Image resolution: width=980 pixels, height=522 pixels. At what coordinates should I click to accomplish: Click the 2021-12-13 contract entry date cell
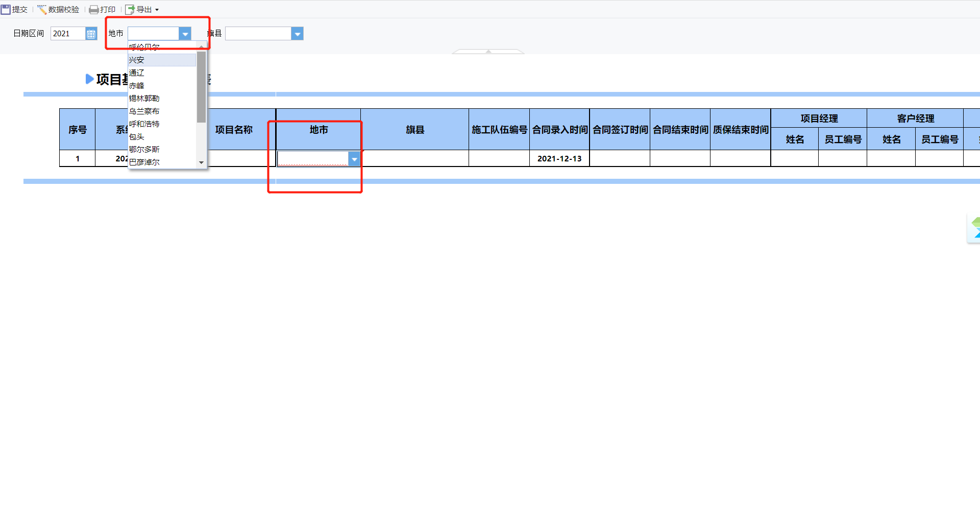pos(559,158)
